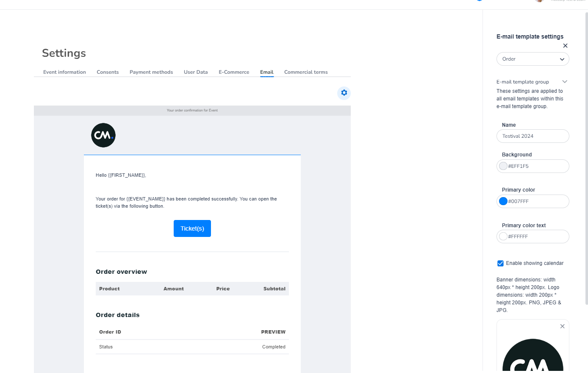
Task: Go to the Payment methods tab
Action: click(x=151, y=72)
